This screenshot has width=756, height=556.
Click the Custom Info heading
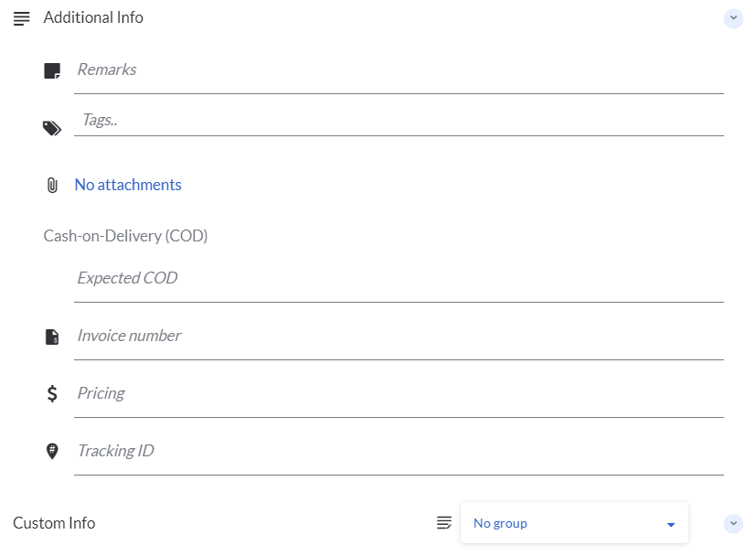[x=54, y=523]
